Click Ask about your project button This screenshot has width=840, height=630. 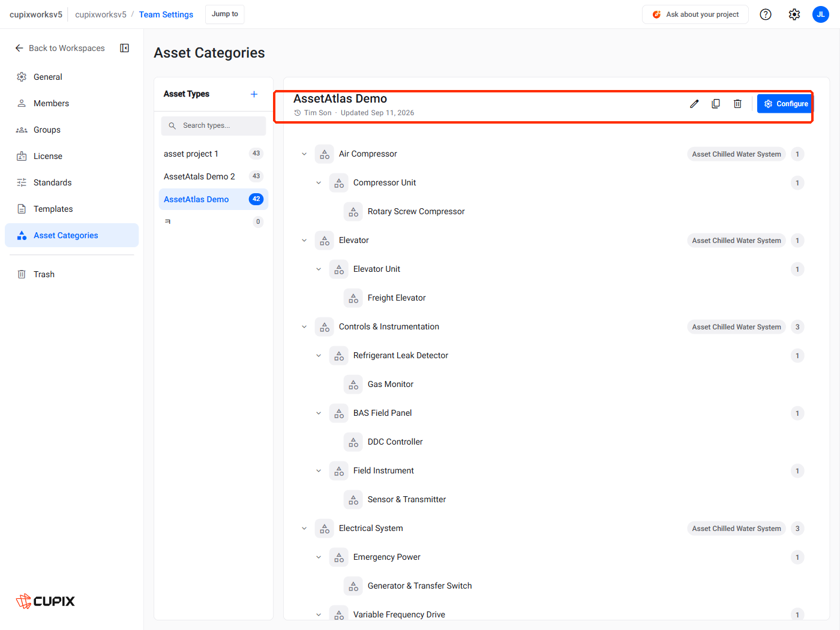point(695,14)
